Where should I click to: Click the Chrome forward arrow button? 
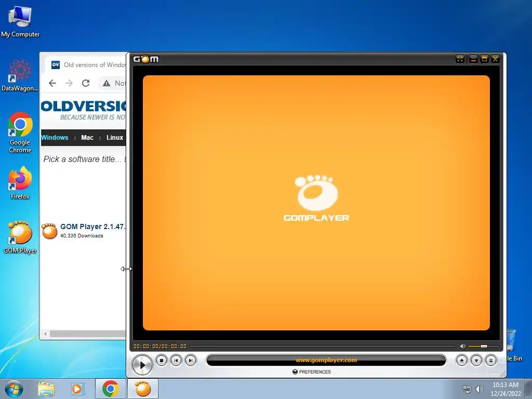tap(69, 83)
